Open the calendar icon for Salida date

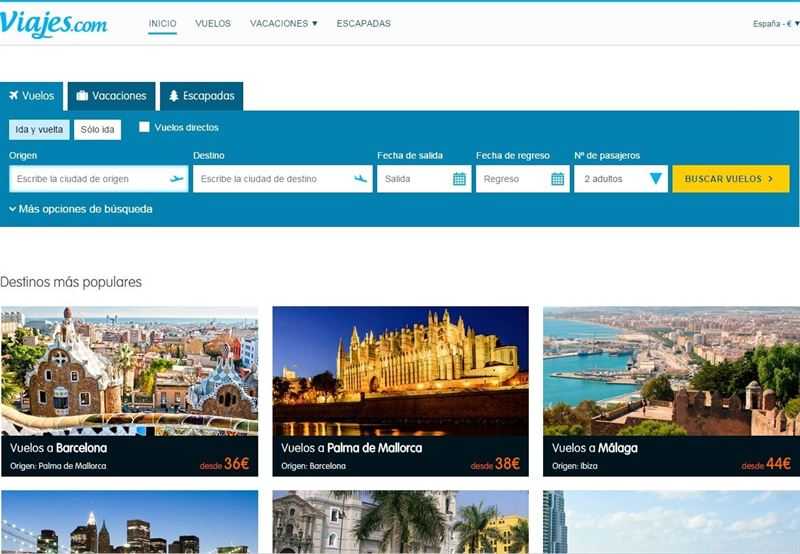pos(459,179)
